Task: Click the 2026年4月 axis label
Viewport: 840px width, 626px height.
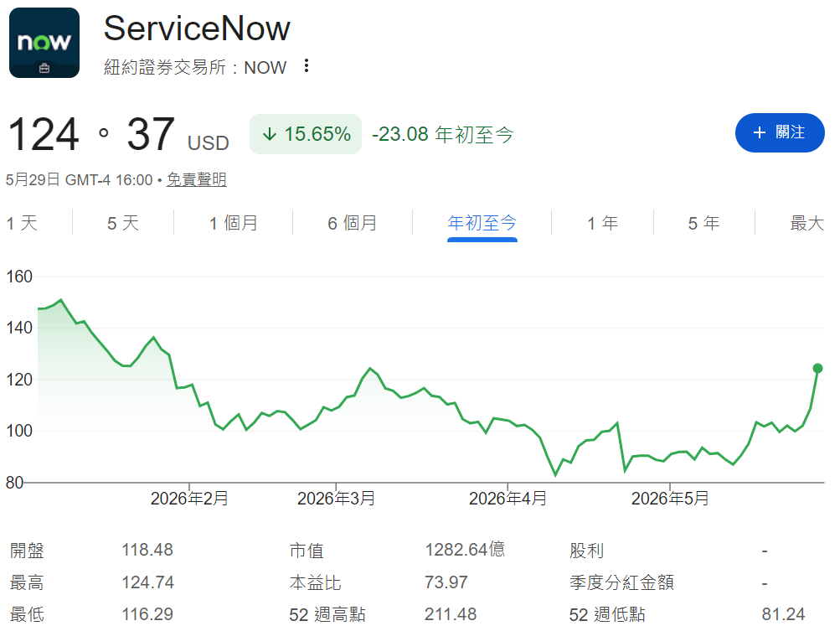Action: (x=508, y=499)
